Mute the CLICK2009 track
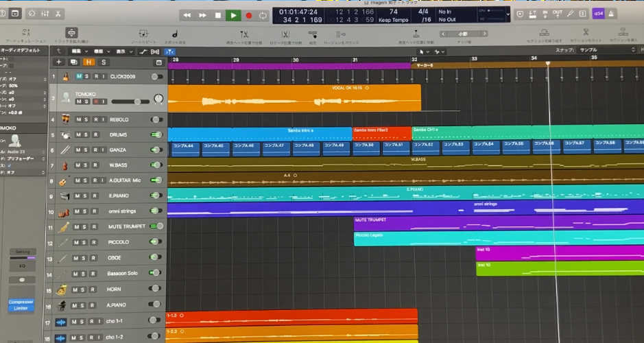 [x=79, y=77]
